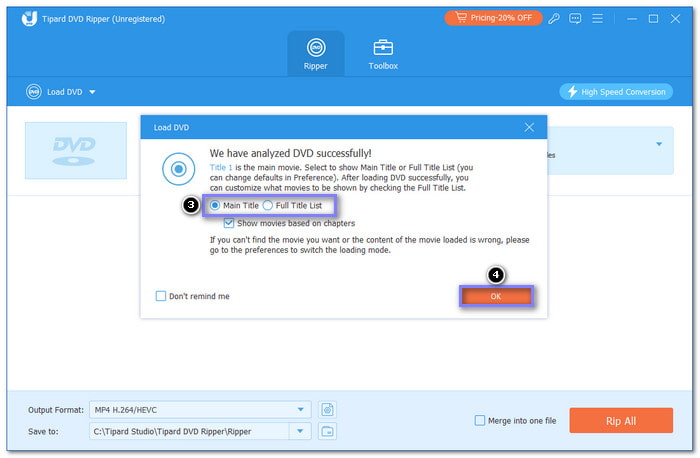Click the lightning bolt icon
The height and width of the screenshot is (458, 700).
[x=572, y=92]
